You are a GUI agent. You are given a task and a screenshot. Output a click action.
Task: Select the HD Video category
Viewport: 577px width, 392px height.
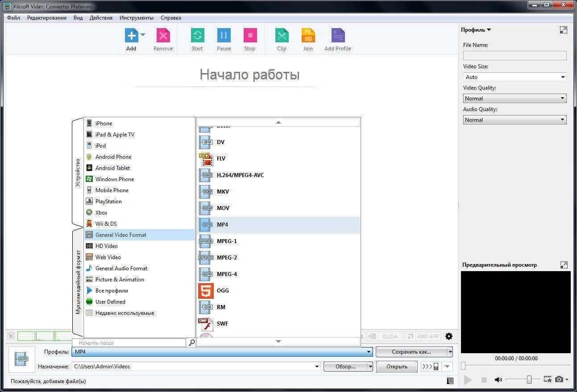point(139,246)
